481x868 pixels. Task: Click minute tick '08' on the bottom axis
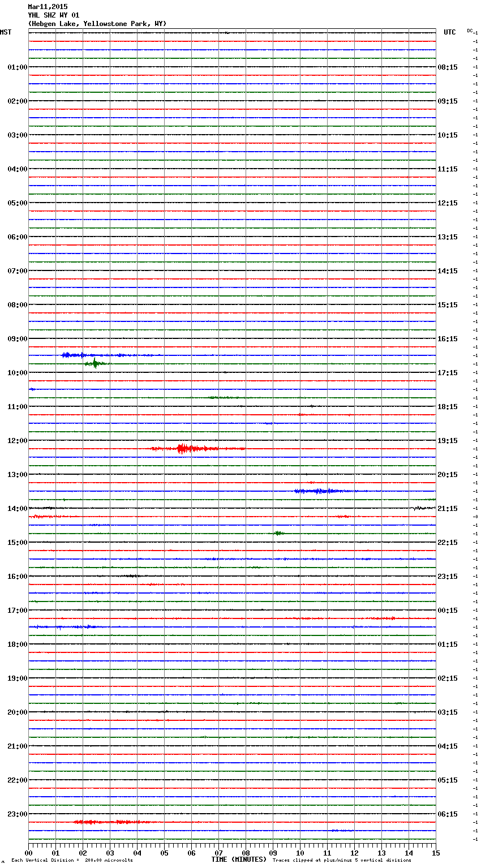click(246, 853)
